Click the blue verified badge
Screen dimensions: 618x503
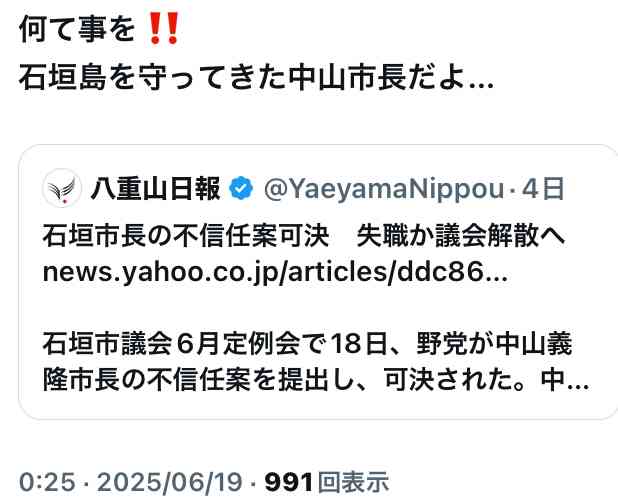241,188
